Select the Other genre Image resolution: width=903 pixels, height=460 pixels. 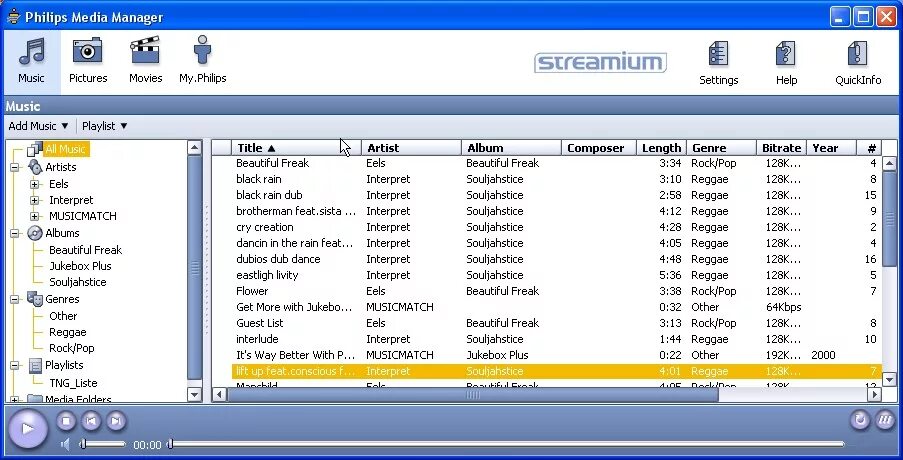click(x=63, y=316)
